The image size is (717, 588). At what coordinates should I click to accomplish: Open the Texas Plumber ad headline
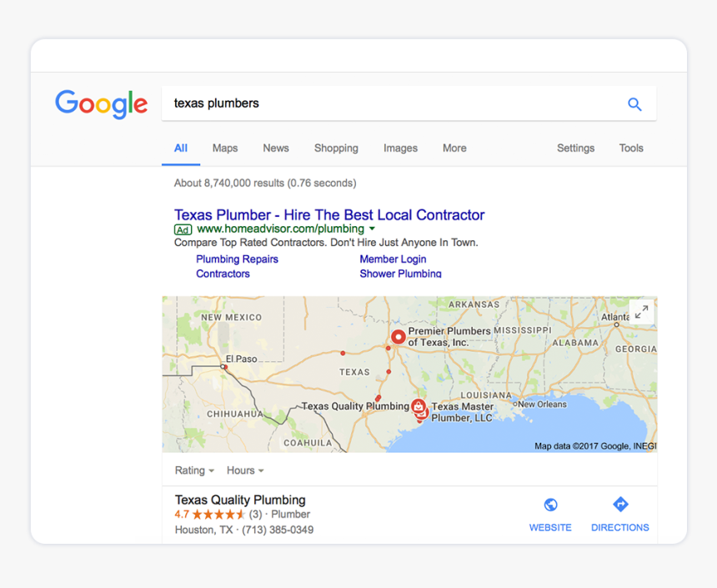click(328, 214)
